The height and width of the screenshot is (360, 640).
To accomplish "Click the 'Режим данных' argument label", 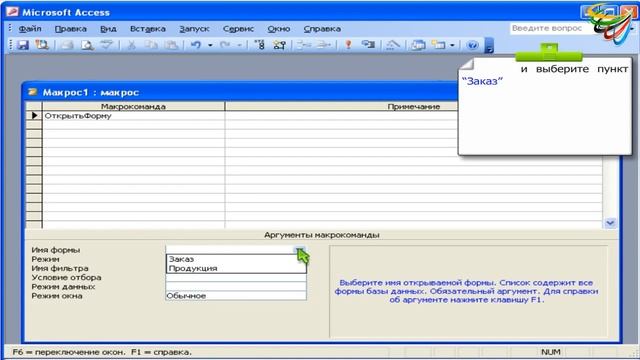I will tap(63, 287).
